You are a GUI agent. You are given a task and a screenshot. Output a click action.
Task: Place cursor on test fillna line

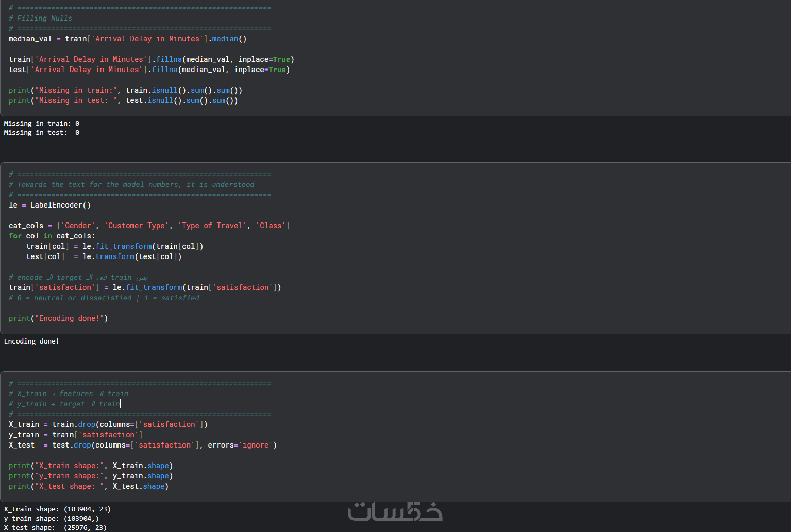click(x=149, y=70)
